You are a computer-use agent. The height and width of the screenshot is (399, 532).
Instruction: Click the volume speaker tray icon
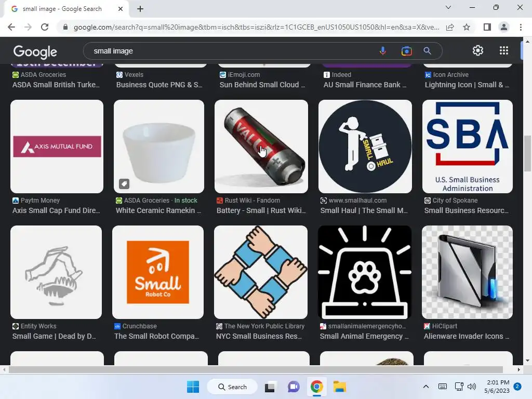(x=471, y=387)
